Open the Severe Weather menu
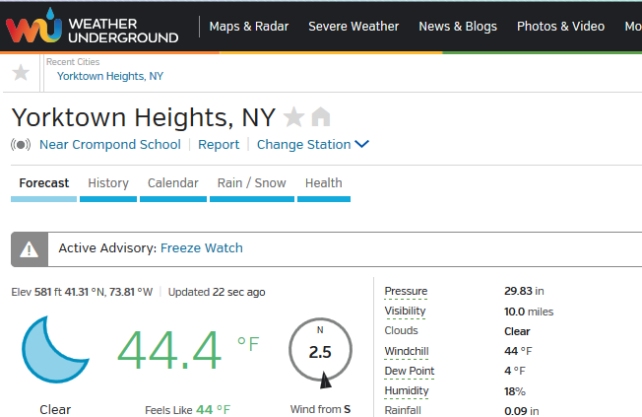The height and width of the screenshot is (417, 642). pos(353,27)
